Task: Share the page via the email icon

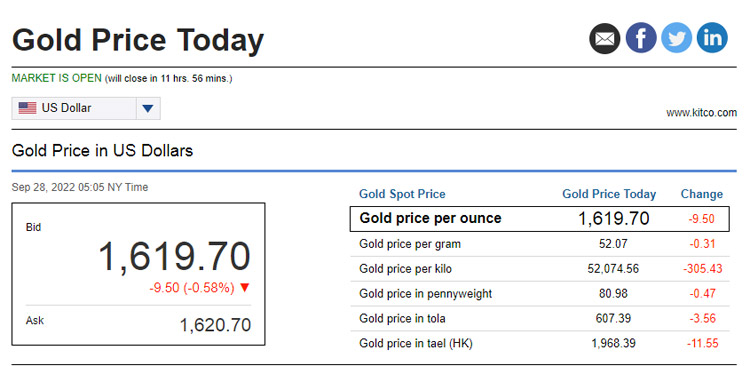Action: (605, 38)
